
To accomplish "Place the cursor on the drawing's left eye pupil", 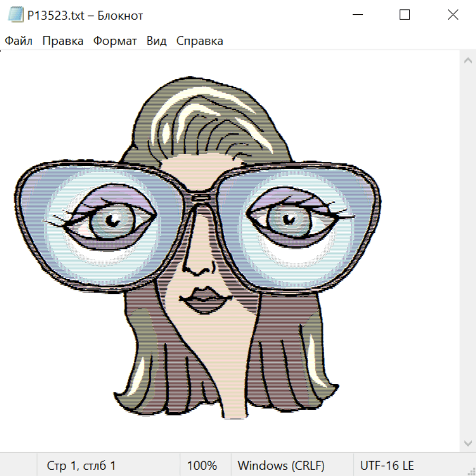I will pyautogui.click(x=112, y=222).
